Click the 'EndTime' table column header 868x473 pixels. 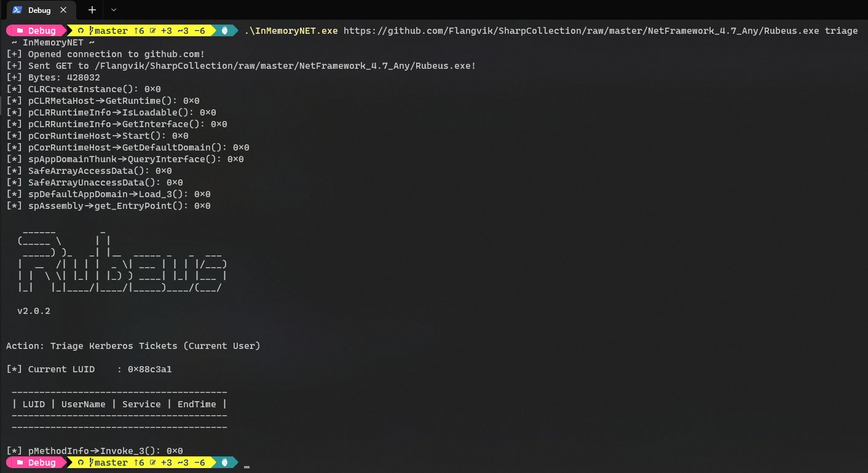[197, 404]
